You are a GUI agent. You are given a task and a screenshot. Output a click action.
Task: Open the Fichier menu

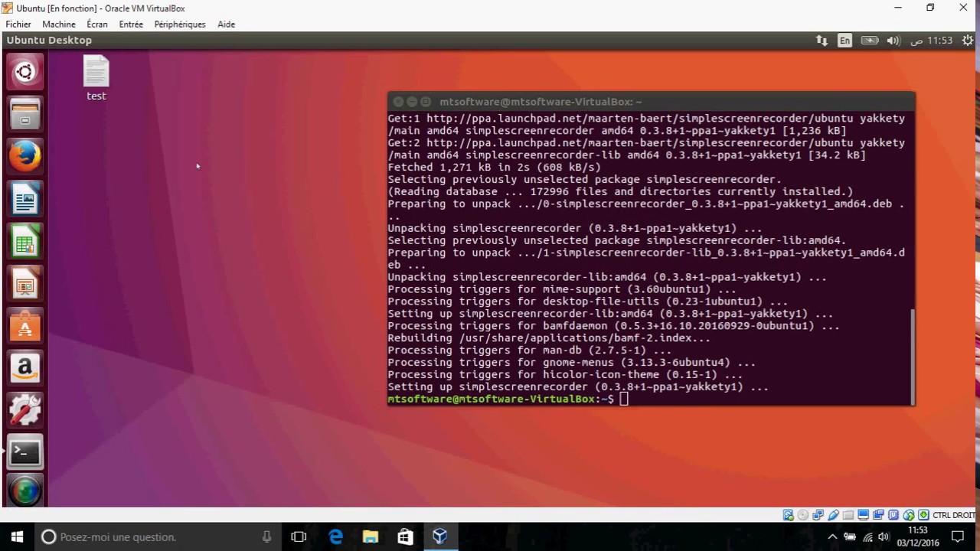[18, 24]
